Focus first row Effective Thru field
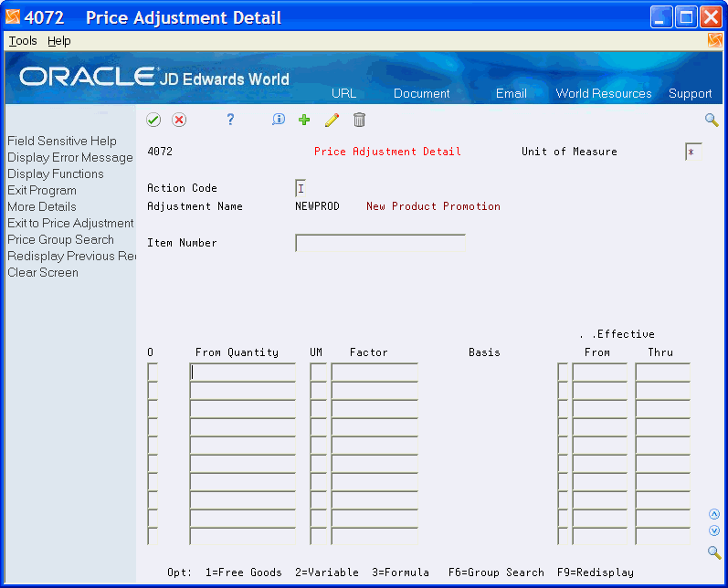728x588 pixels. point(662,373)
